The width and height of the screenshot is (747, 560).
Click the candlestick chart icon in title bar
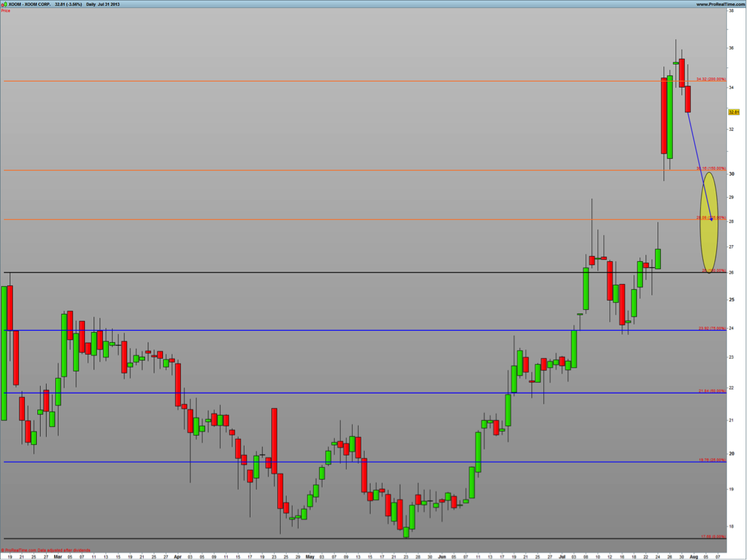[x=4, y=4]
